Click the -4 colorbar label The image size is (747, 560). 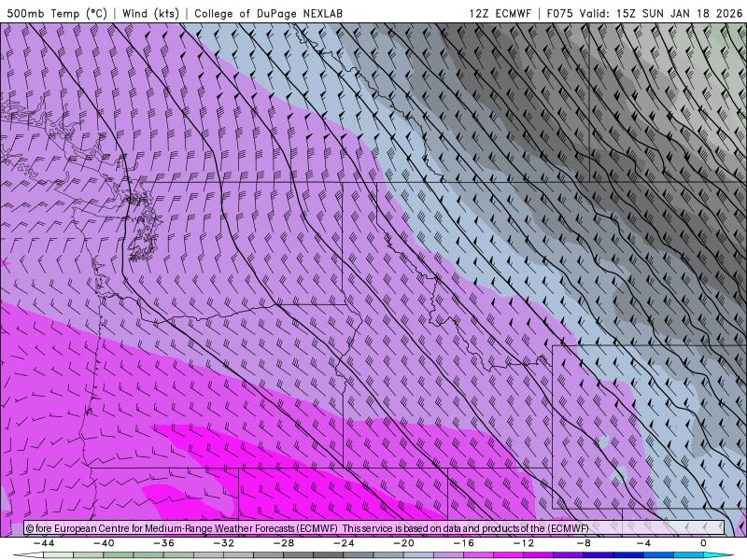click(644, 543)
